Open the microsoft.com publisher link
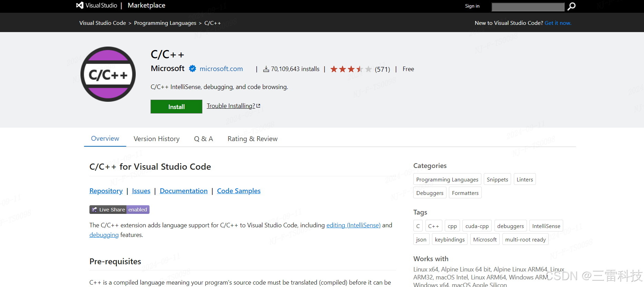The image size is (644, 287). (x=221, y=69)
